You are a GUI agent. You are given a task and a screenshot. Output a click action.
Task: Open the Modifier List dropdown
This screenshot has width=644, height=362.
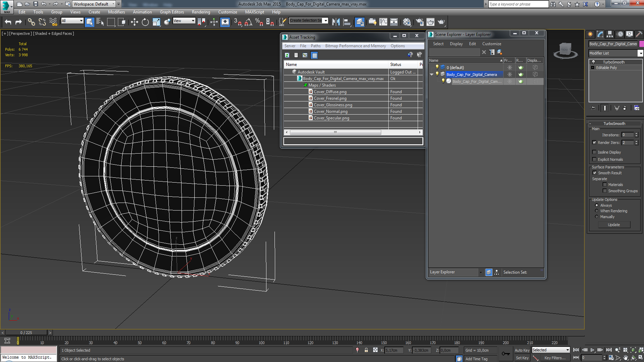640,53
